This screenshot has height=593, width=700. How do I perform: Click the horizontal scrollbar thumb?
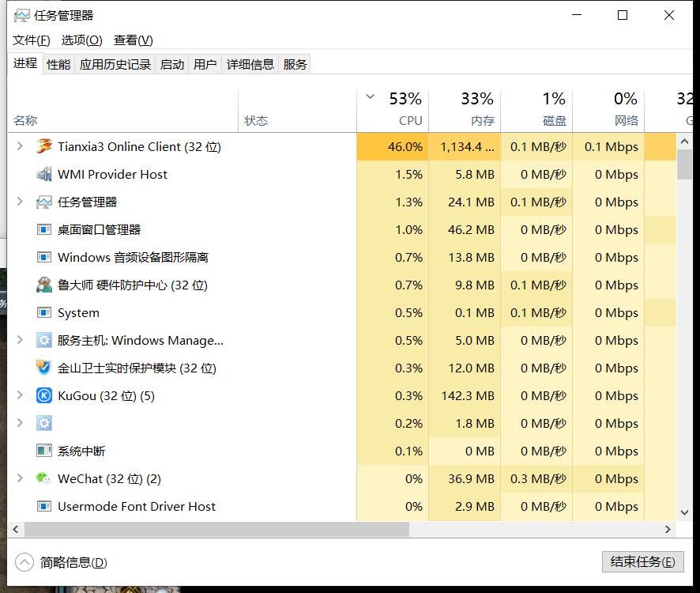tap(217, 529)
